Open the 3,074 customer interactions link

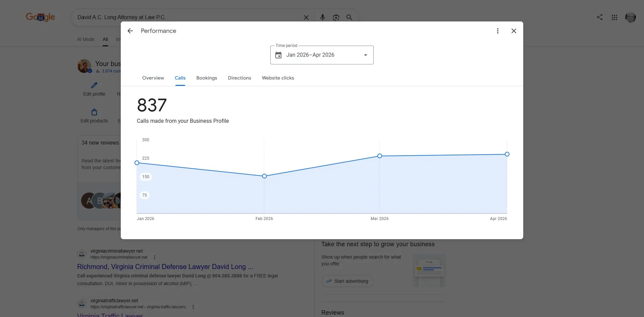(x=111, y=71)
